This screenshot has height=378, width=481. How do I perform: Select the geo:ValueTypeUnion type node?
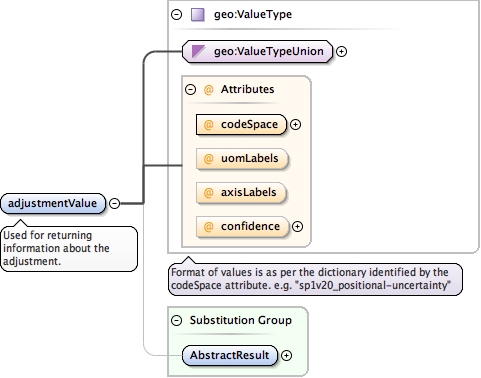point(258,52)
